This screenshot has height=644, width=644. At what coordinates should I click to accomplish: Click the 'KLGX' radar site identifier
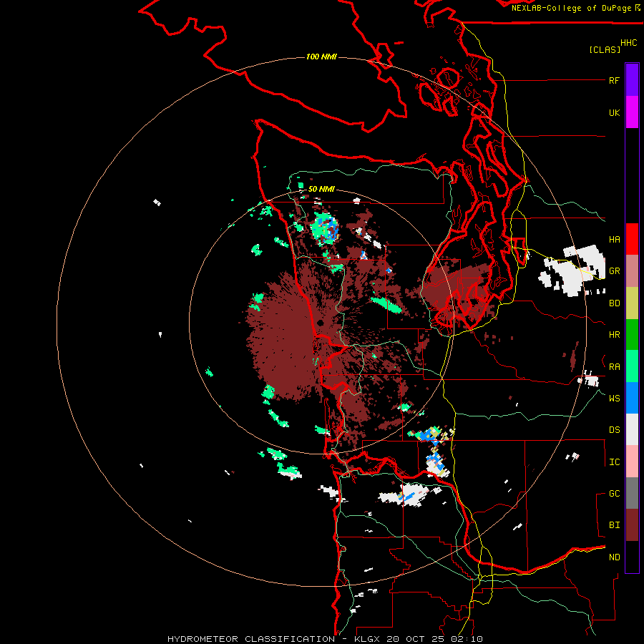click(368, 639)
